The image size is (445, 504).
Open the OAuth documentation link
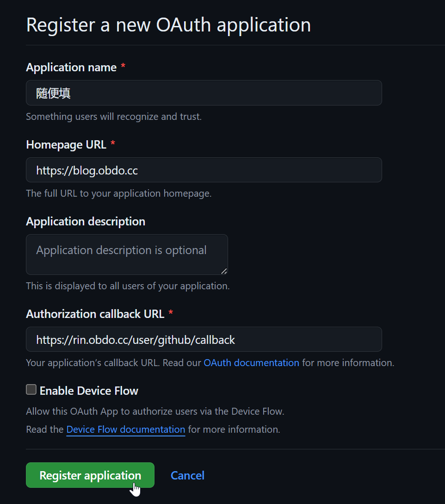pyautogui.click(x=251, y=363)
